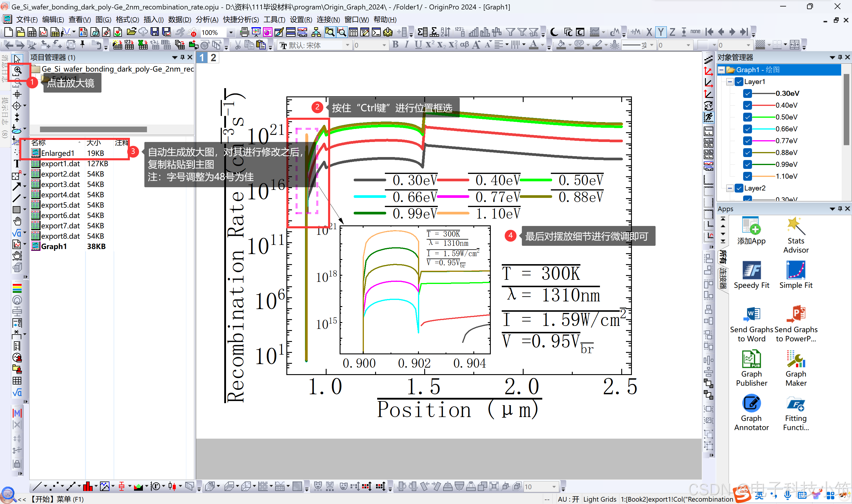Open the Enlarged1 graph window
Viewport: 852px width, 504px height.
[57, 153]
